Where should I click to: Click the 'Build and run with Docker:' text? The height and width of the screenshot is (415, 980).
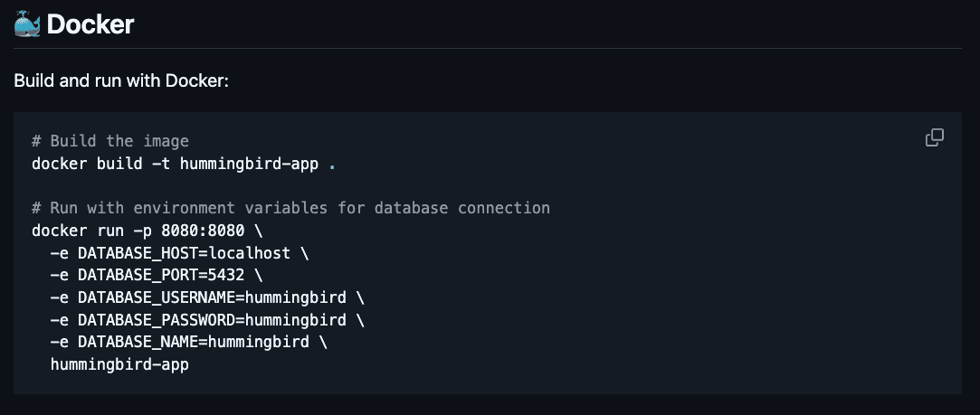pos(121,81)
